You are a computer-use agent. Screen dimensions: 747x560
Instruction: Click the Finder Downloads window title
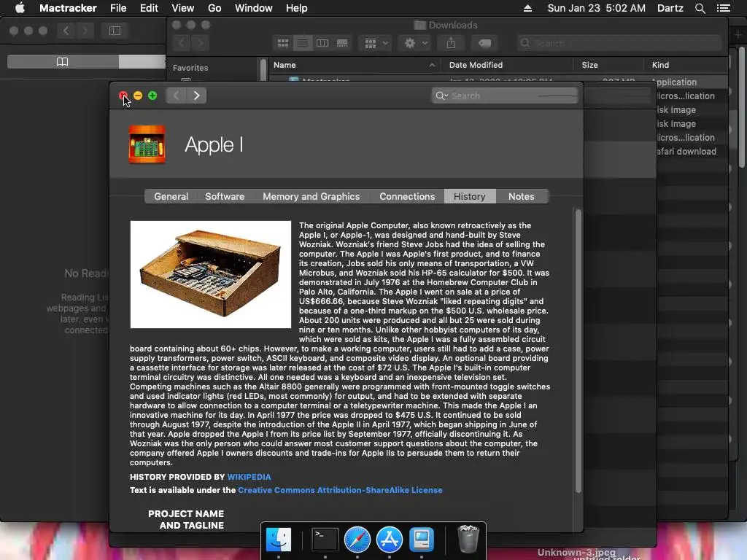[x=446, y=26]
